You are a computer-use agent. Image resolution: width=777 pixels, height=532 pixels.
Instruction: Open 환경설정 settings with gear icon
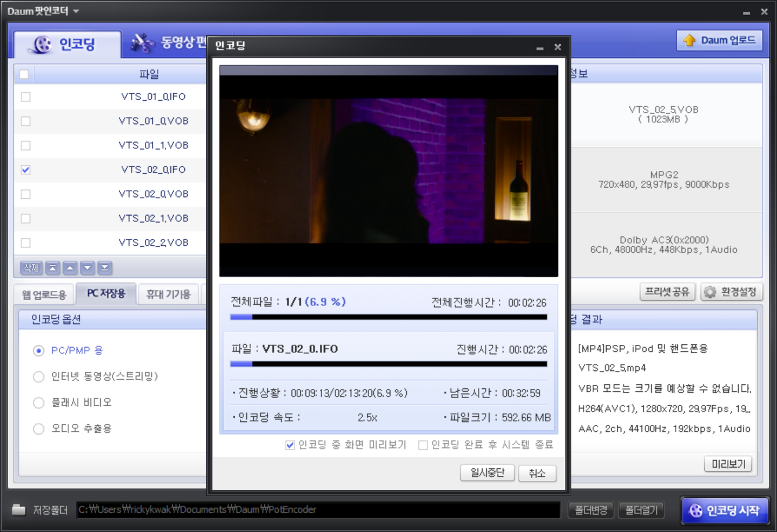(x=731, y=291)
